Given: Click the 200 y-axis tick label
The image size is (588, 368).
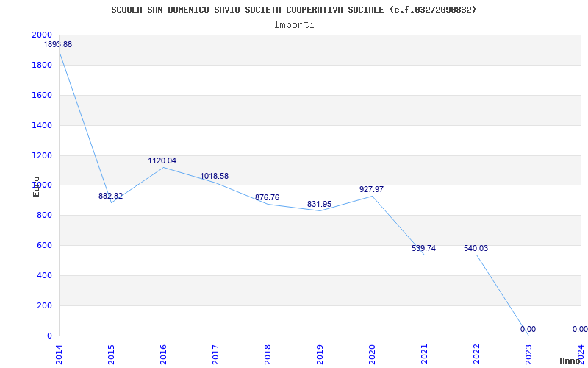Looking at the screenshot, I should pos(44,305).
